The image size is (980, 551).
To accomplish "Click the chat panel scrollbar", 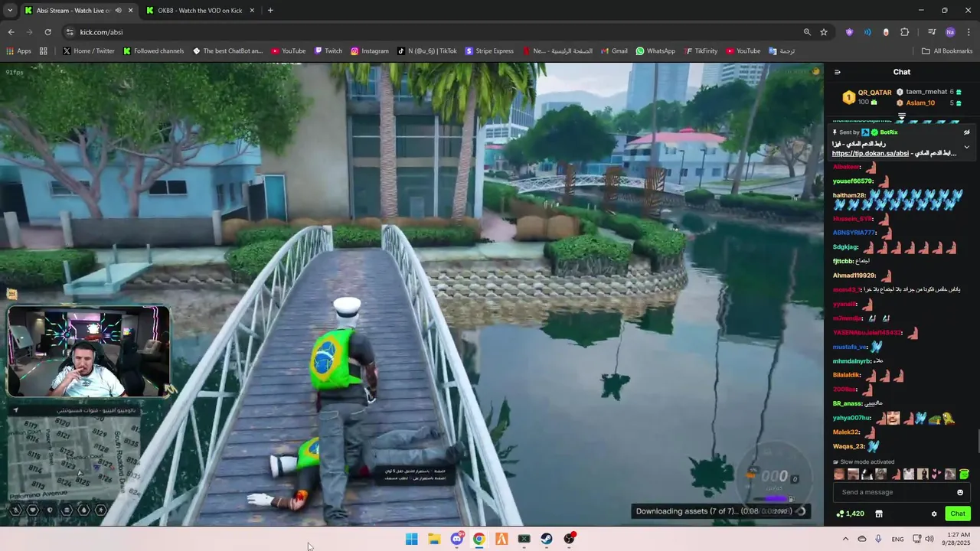I will click(x=978, y=442).
